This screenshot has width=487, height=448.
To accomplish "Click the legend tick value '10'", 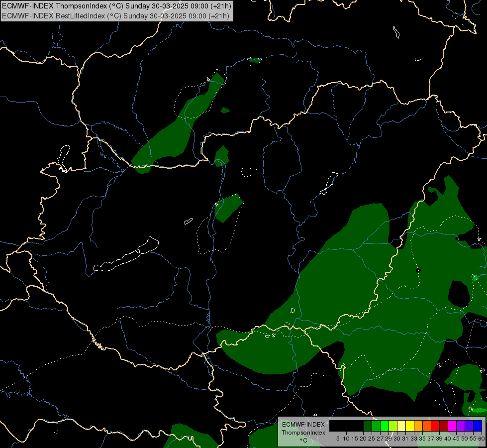I will (346, 439).
